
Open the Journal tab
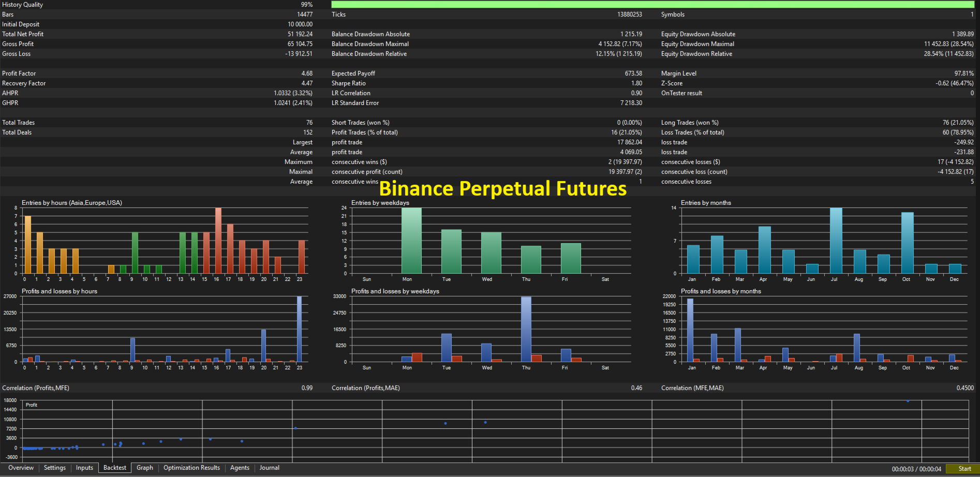(269, 468)
